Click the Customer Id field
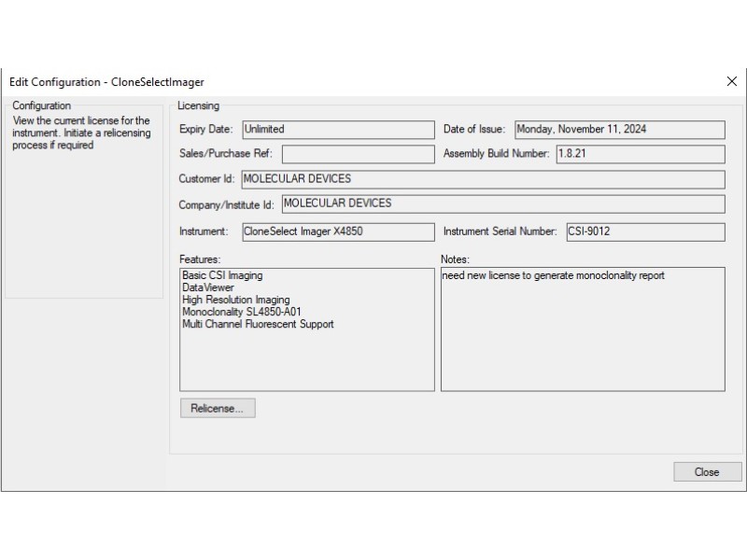747x560 pixels. coord(483,179)
